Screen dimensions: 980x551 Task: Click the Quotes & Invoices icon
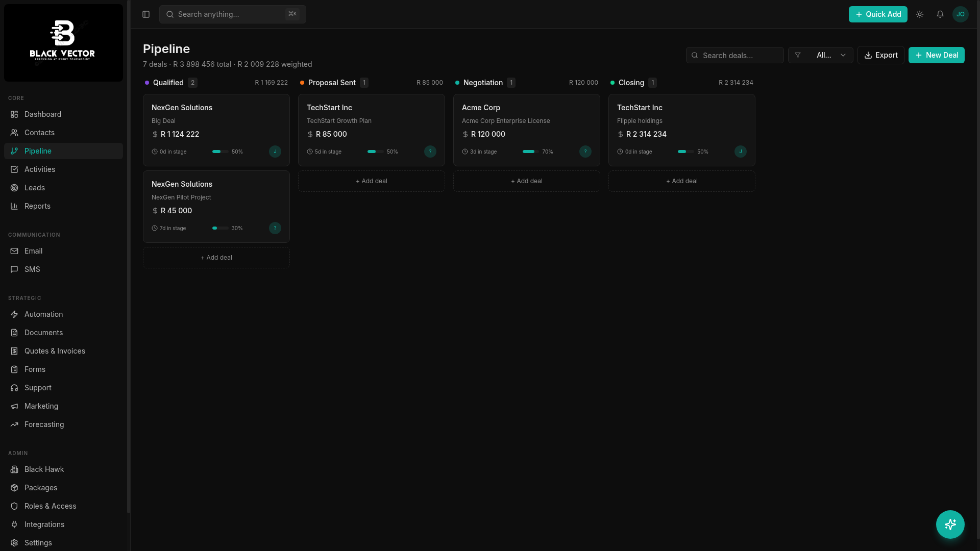[14, 351]
